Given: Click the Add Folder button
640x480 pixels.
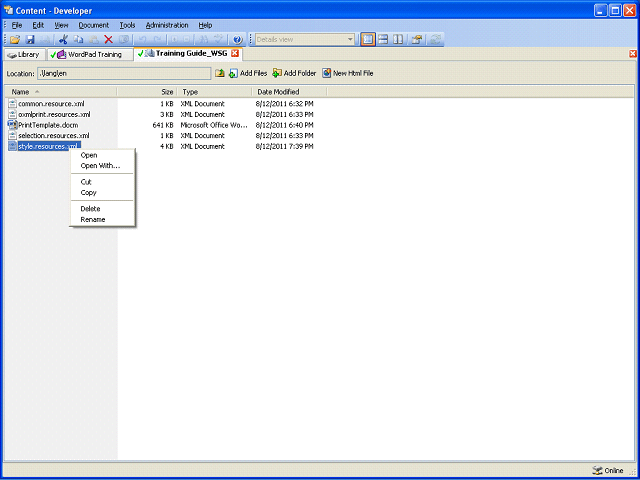Looking at the screenshot, I should (294, 73).
